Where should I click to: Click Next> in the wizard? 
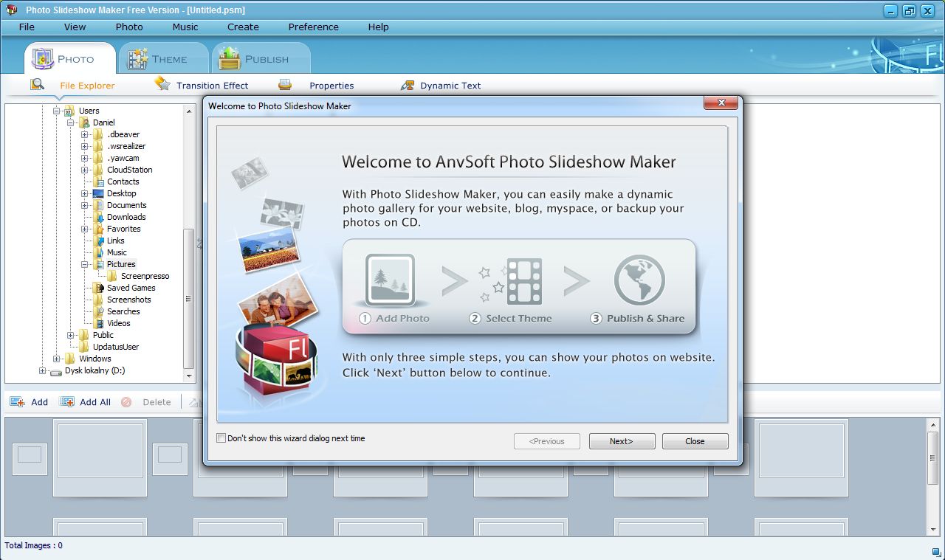tap(622, 441)
